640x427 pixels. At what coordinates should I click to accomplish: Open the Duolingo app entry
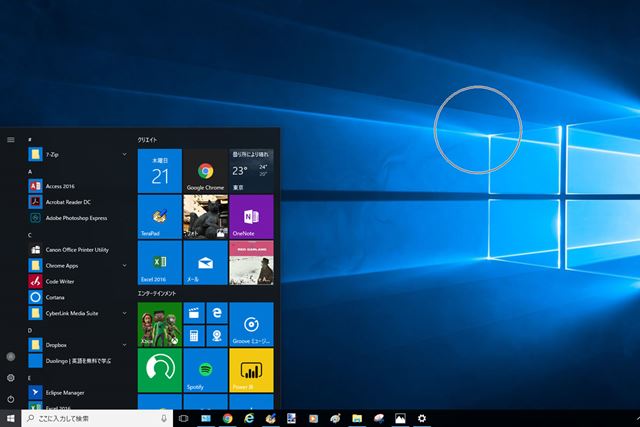click(x=77, y=361)
